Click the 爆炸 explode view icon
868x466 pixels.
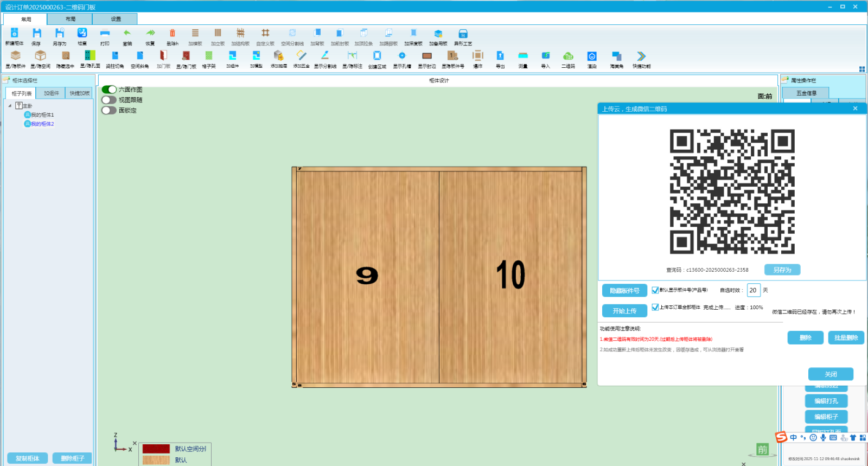tap(477, 56)
